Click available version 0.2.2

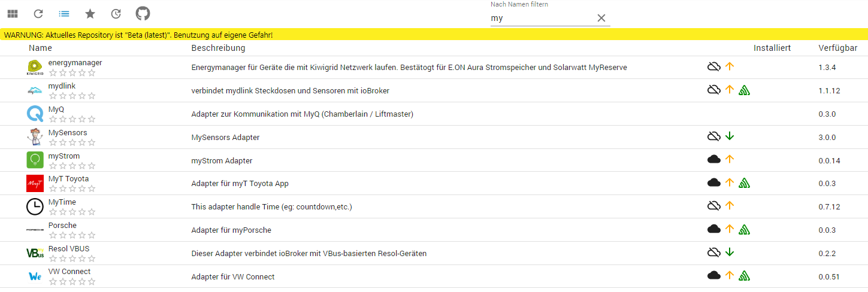coord(827,253)
